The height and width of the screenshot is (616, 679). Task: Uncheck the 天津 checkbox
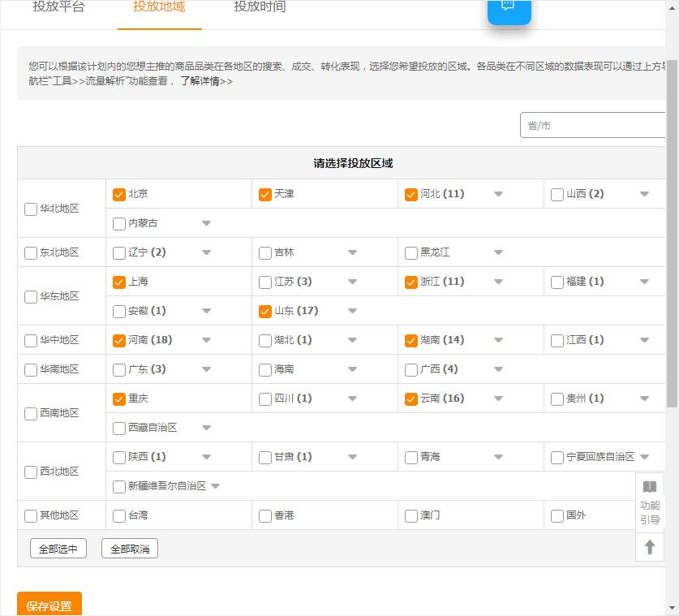tap(264, 194)
